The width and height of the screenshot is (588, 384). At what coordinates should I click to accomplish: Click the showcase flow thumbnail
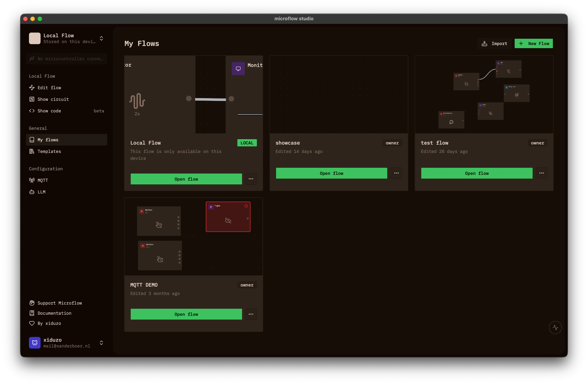(x=339, y=95)
